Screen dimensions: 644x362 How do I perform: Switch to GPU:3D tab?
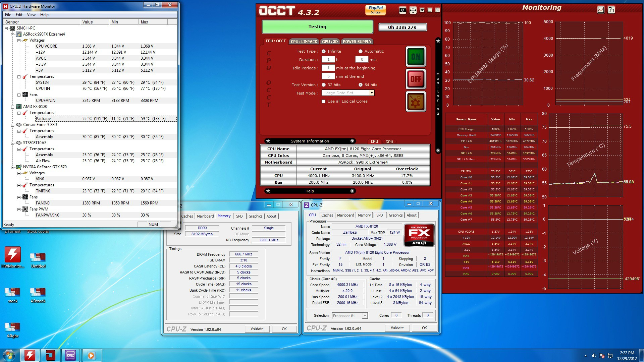point(330,42)
